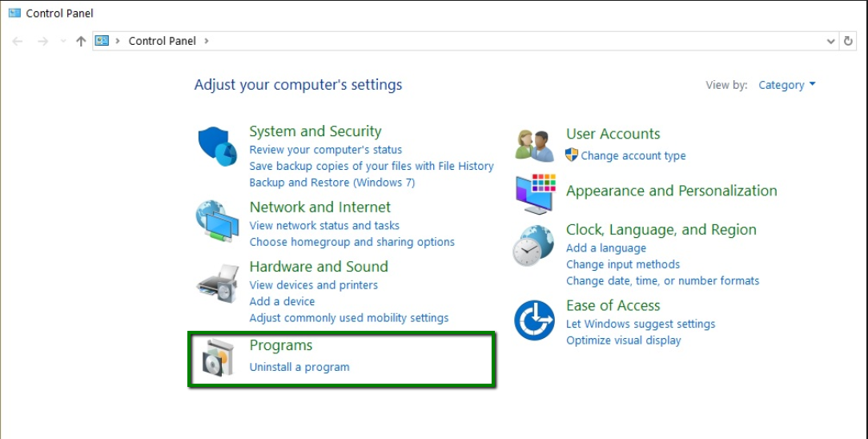Click Let Windows suggest settings link
868x439 pixels.
(641, 324)
